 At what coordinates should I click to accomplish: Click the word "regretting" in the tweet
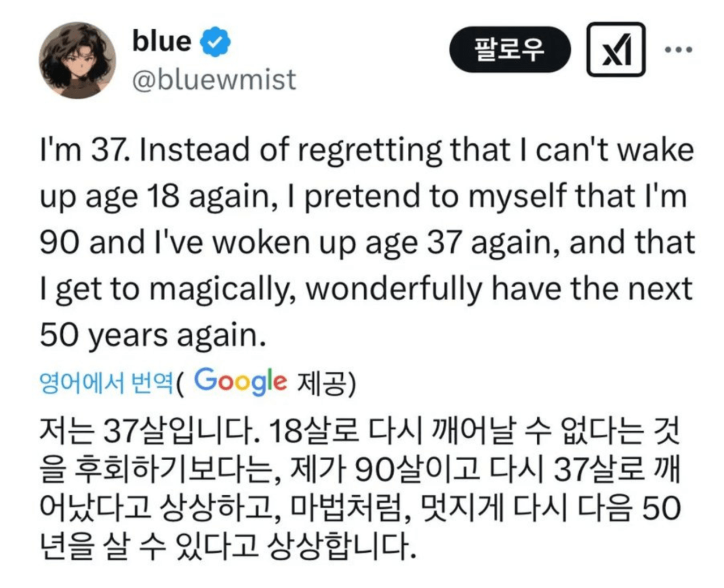369,151
